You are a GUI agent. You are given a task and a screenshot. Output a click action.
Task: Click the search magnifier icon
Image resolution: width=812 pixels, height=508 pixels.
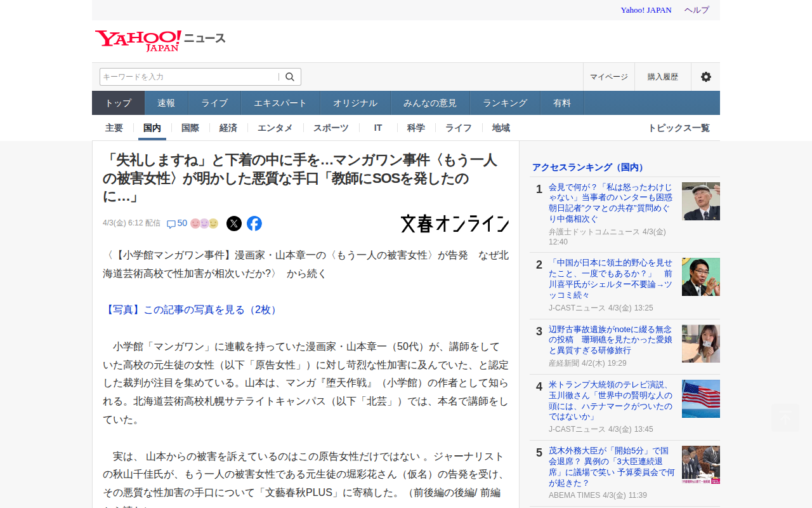pos(290,77)
